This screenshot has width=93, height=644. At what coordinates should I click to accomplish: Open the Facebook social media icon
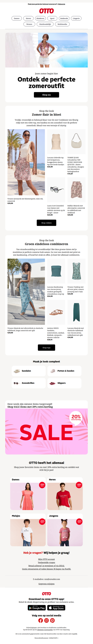(40, 620)
